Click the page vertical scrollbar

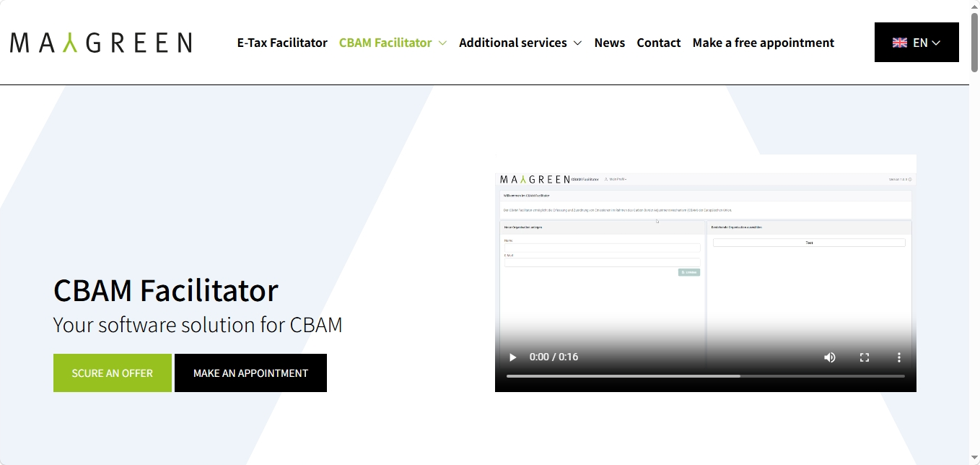pos(974,43)
